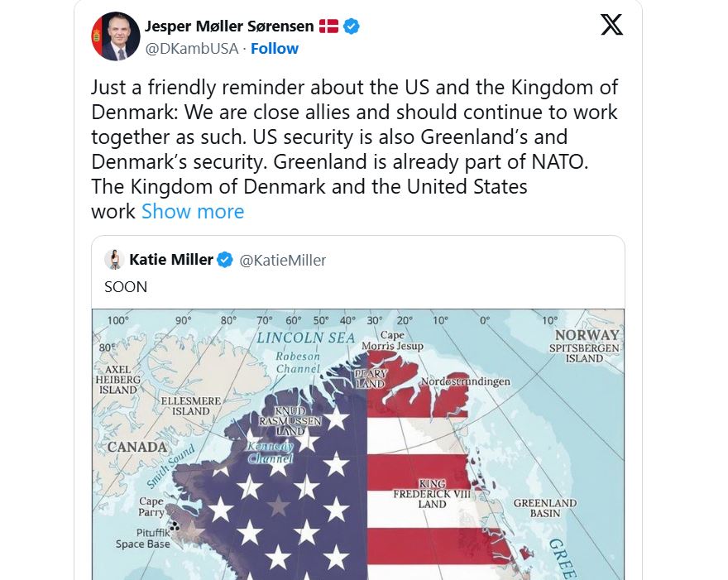Click the blue verified badge beside Sørensen

tap(352, 26)
